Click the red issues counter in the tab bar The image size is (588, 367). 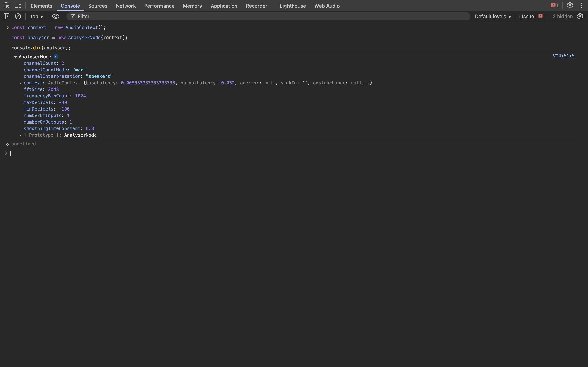pos(555,5)
